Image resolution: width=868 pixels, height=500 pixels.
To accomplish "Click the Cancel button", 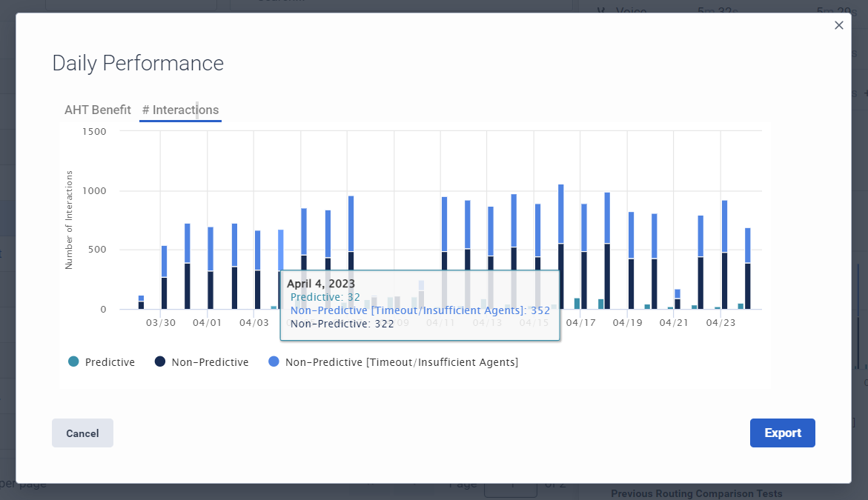I will [82, 433].
